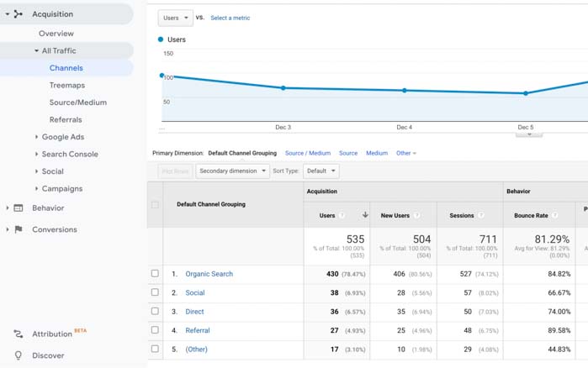Click the 81.29% total bounce rate
The height and width of the screenshot is (368, 588).
552,239
